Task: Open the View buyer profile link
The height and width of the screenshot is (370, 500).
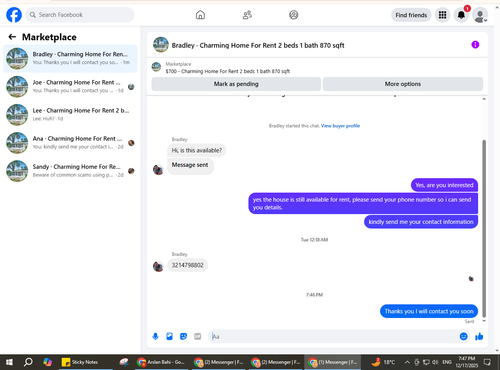Action: (x=340, y=126)
